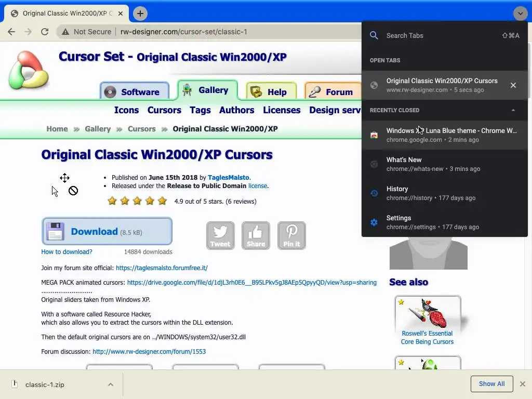Click Roswell's Essential Core Being Cursors link text
532x399 pixels.
(x=427, y=338)
